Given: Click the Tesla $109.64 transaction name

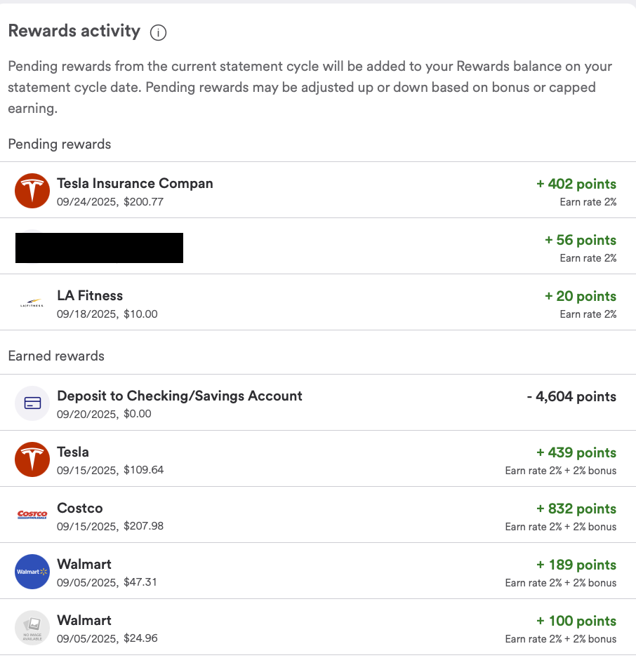Looking at the screenshot, I should tap(73, 452).
